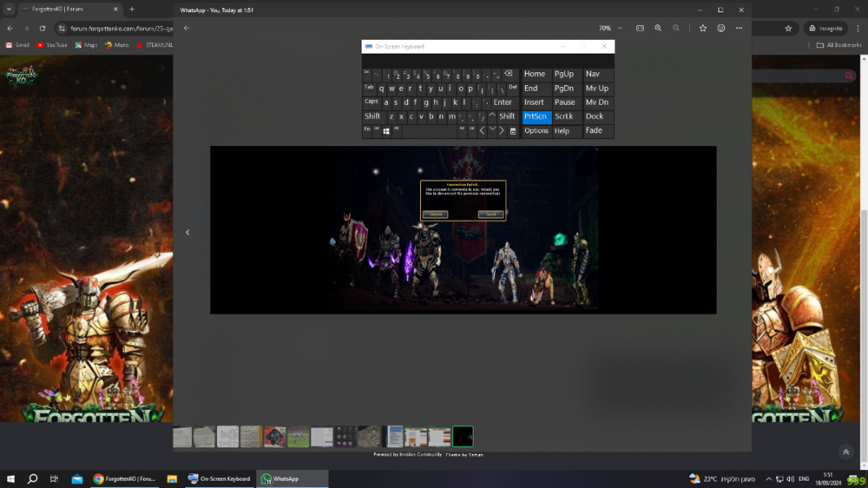The width and height of the screenshot is (868, 488).
Task: Click the fit-to-window icon next to zoom
Action: [x=640, y=28]
